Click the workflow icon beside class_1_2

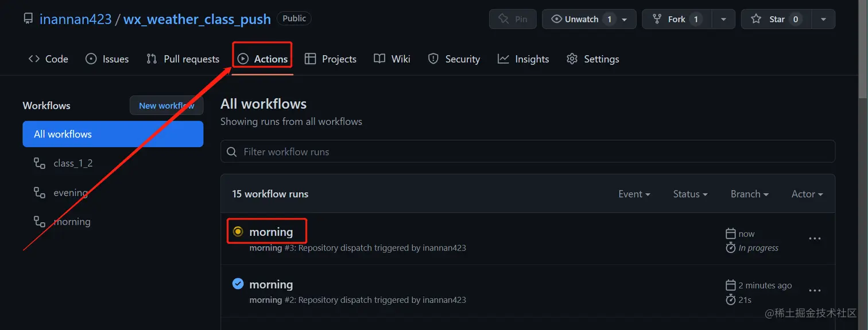pyautogui.click(x=40, y=163)
